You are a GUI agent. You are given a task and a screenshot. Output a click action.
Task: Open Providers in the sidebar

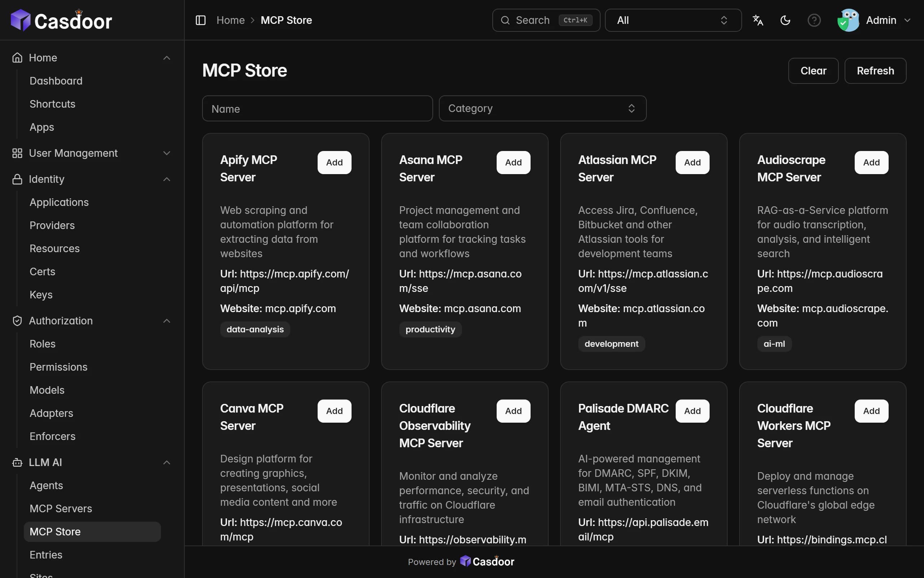pyautogui.click(x=52, y=225)
